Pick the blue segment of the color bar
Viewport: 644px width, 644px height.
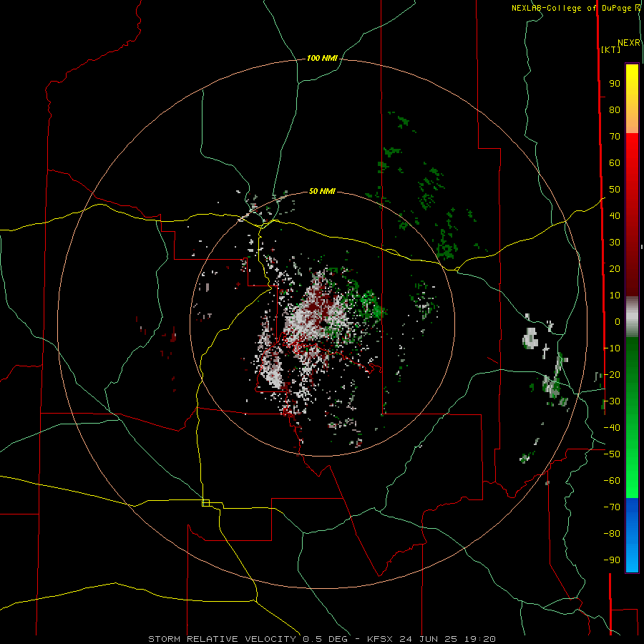pyautogui.click(x=632, y=535)
